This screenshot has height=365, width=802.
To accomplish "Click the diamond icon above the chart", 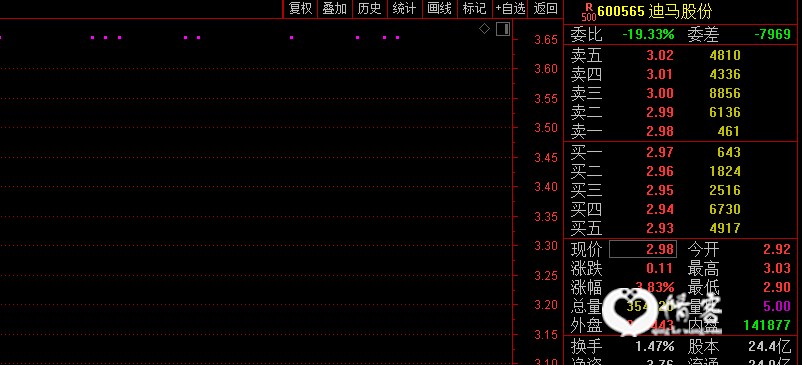I will tap(484, 29).
